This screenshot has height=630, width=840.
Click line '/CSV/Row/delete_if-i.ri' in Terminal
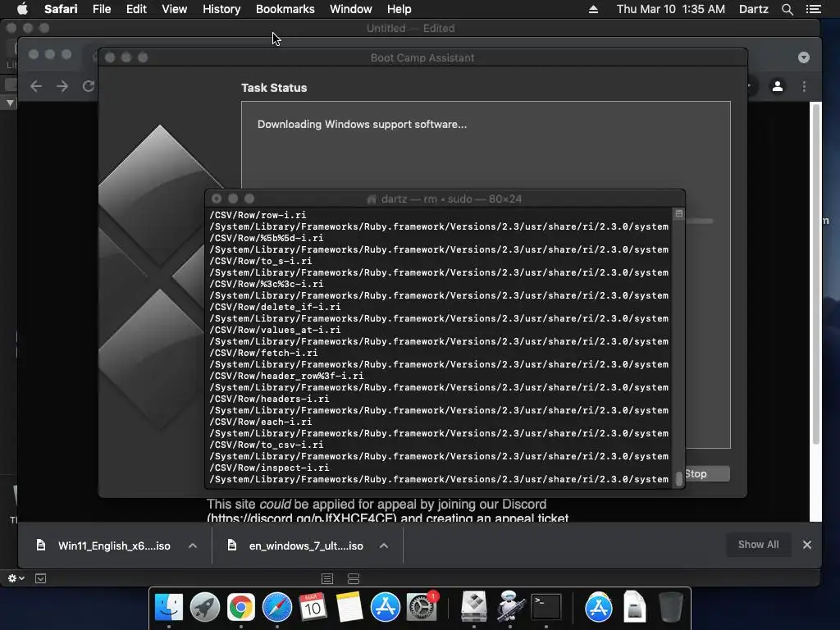[275, 307]
